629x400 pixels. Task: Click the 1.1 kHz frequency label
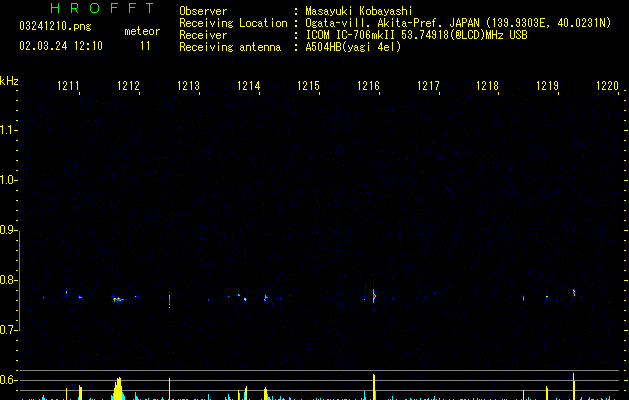coord(8,130)
